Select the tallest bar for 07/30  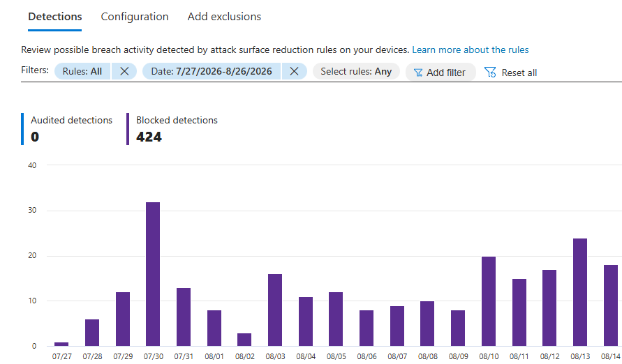pyautogui.click(x=153, y=274)
